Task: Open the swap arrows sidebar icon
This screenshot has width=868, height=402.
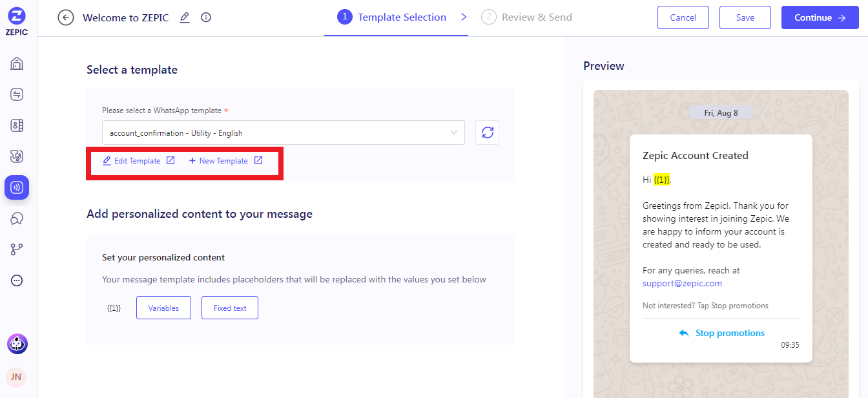Action: coord(17,95)
